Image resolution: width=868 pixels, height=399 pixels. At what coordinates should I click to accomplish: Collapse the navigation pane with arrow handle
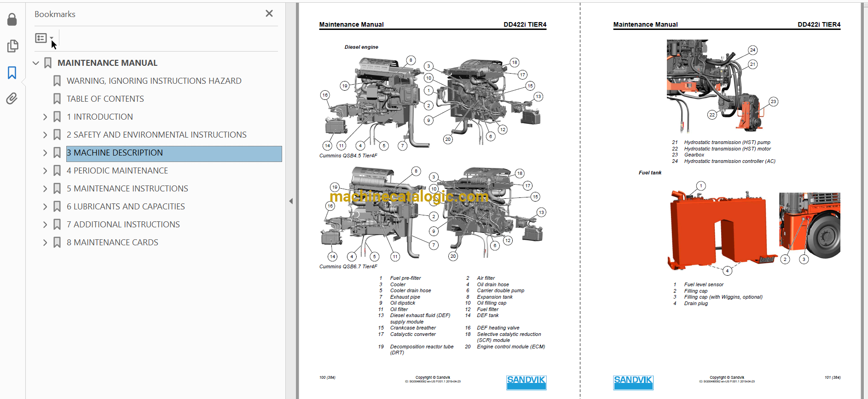pos(291,201)
